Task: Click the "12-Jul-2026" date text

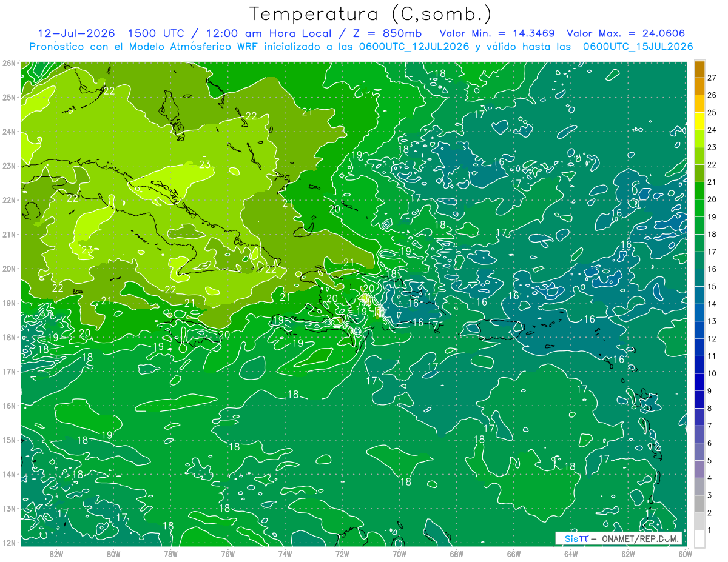Action: point(76,33)
